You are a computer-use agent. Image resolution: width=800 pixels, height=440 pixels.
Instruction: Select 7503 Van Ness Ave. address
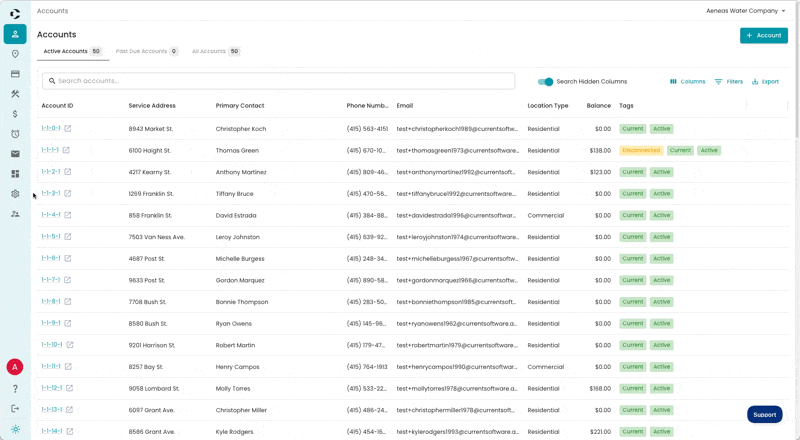(x=157, y=237)
